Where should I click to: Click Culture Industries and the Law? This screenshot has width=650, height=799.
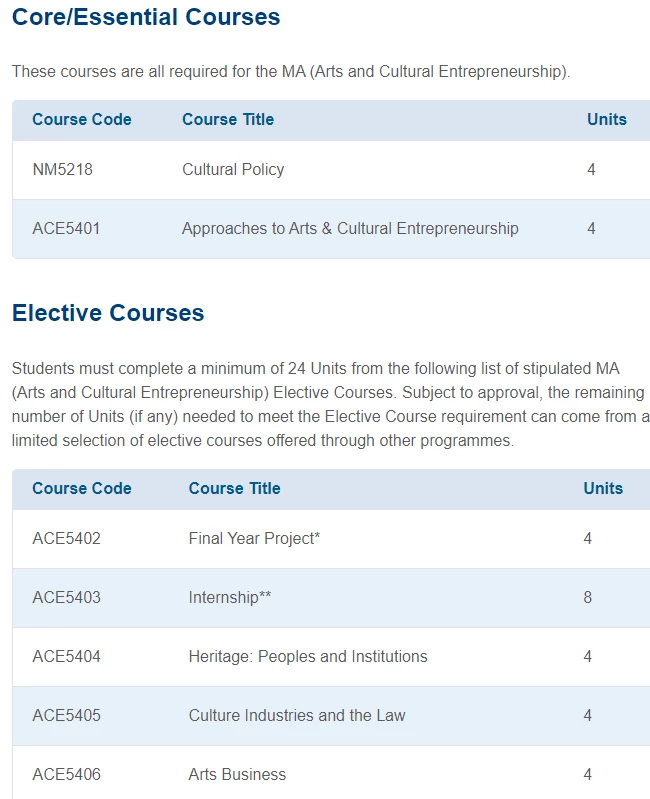[297, 715]
